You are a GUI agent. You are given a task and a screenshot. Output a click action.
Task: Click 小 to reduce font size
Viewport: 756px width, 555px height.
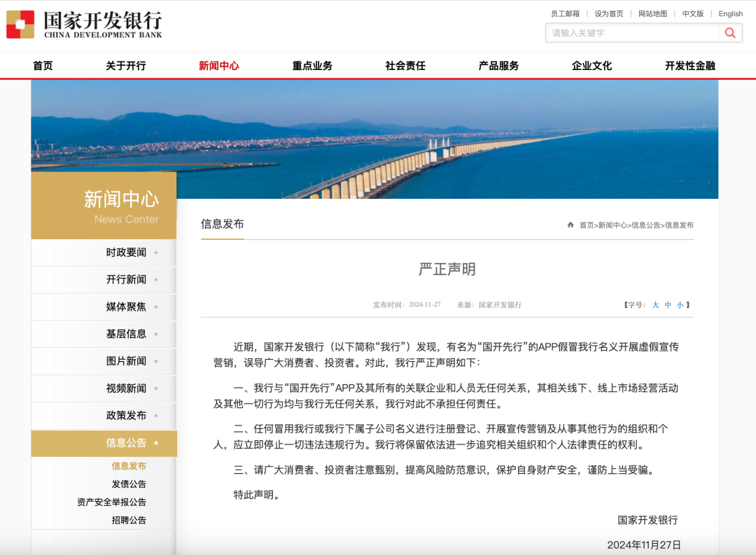[x=680, y=304]
